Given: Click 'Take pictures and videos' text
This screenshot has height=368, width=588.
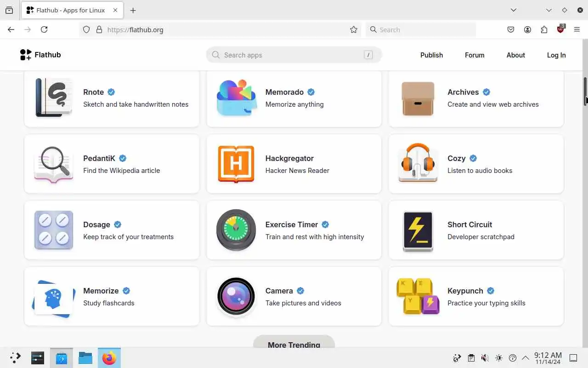Looking at the screenshot, I should (303, 303).
